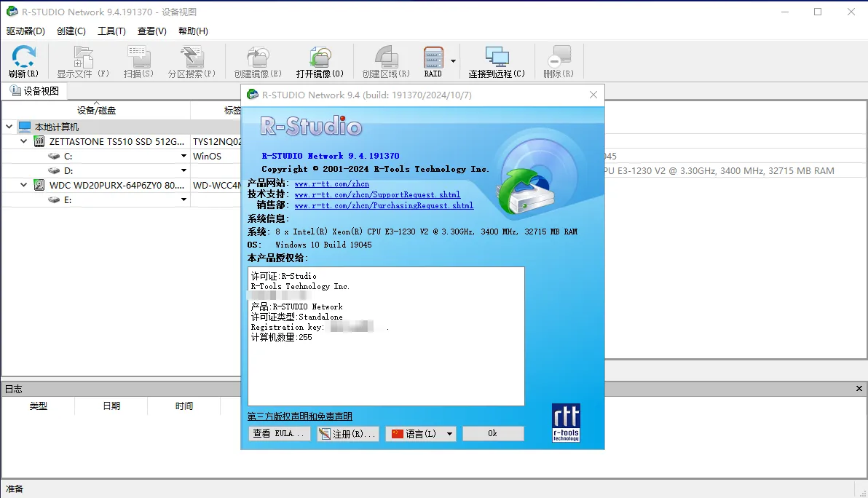Select the E: partition row
The width and height of the screenshot is (868, 498).
[122, 199]
